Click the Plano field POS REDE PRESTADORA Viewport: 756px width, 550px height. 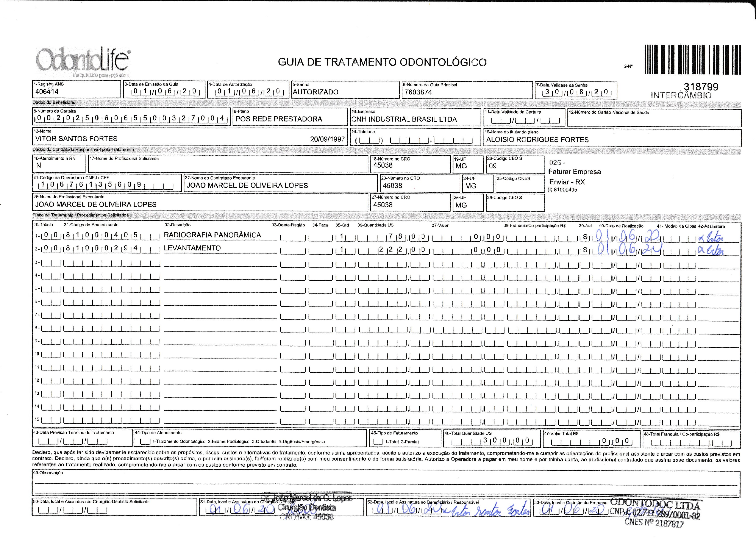pos(279,119)
